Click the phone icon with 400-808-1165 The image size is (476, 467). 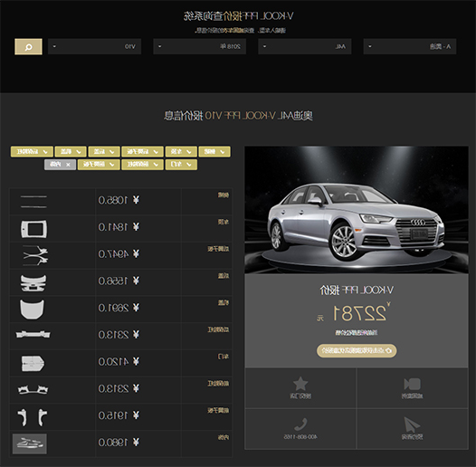pyautogui.click(x=300, y=428)
